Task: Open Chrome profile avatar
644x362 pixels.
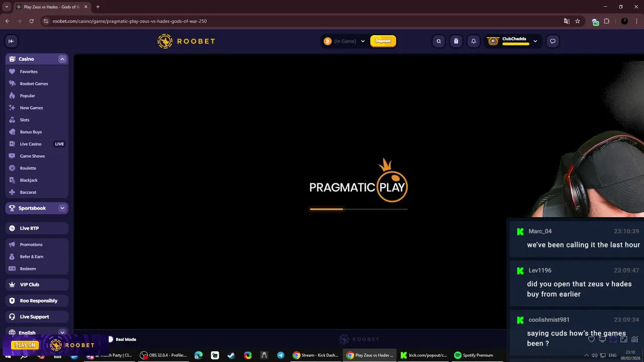Action: (624, 21)
